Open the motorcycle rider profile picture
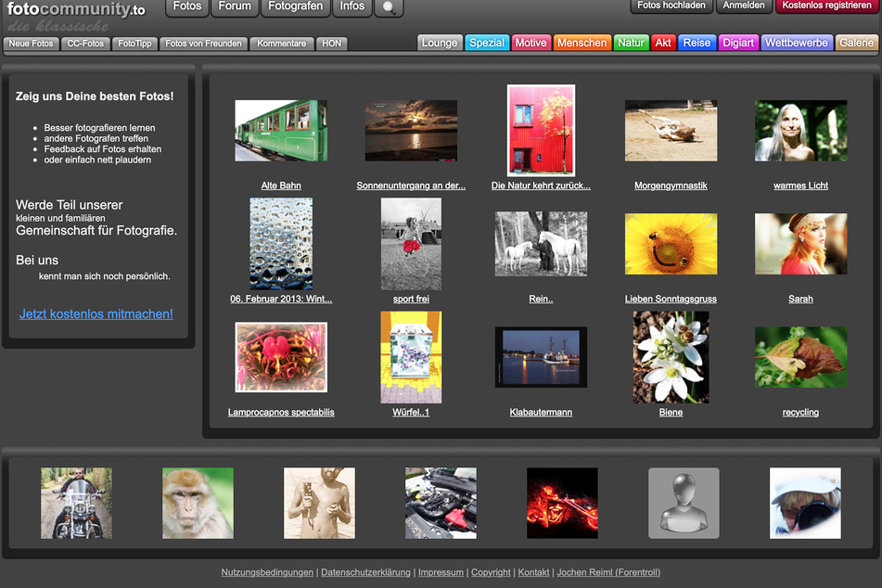The image size is (882, 588). click(76, 503)
